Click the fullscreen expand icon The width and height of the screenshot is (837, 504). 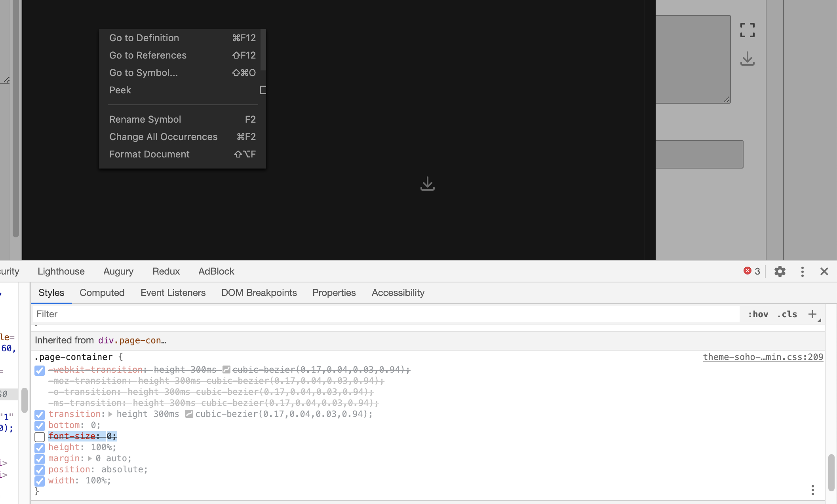click(747, 30)
